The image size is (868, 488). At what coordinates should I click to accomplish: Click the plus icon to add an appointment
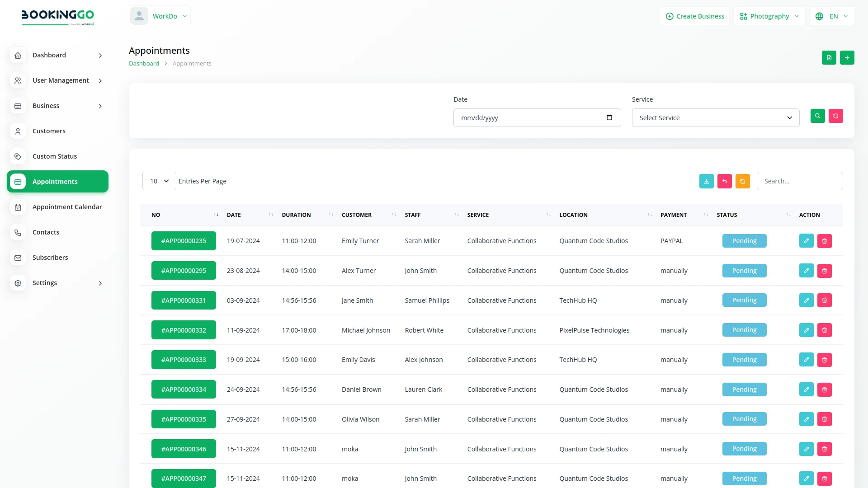coord(847,57)
